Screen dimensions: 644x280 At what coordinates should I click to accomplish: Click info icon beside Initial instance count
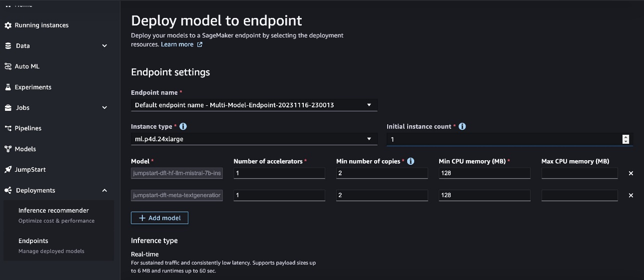click(462, 126)
